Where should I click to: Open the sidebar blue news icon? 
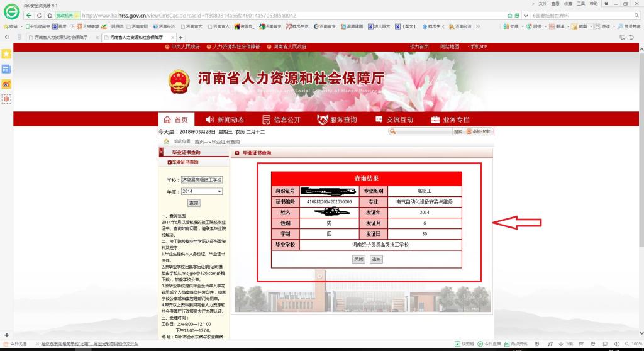(6, 69)
